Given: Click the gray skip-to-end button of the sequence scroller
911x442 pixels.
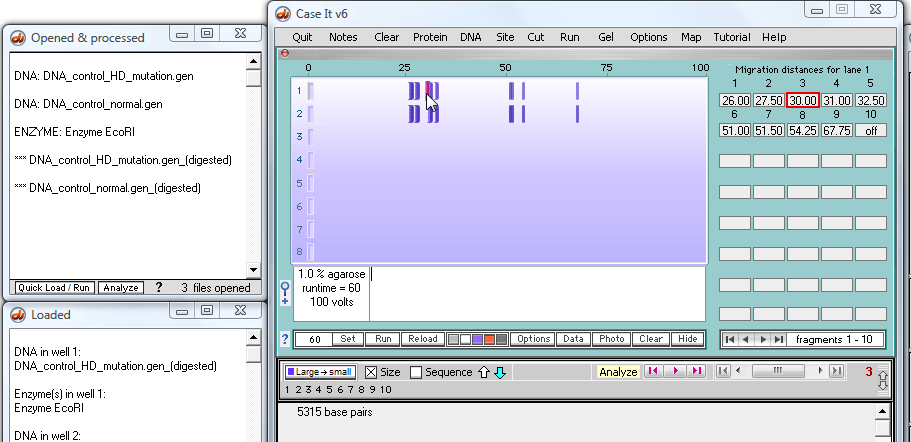Looking at the screenshot, I should 836,371.
